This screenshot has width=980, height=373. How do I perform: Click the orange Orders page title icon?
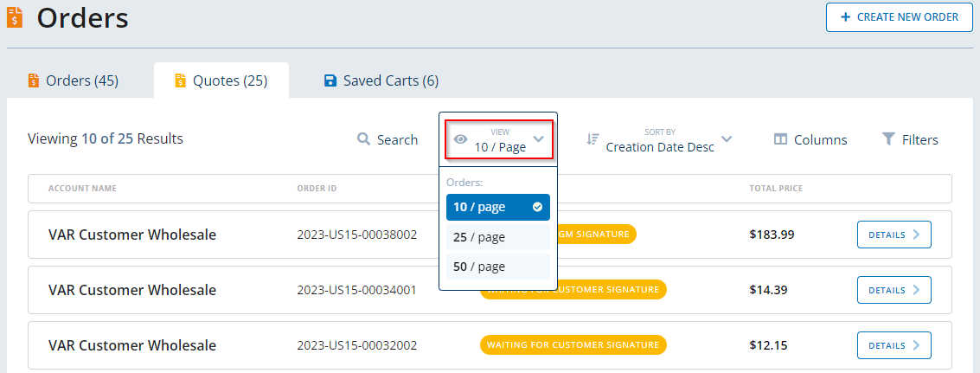click(x=16, y=17)
